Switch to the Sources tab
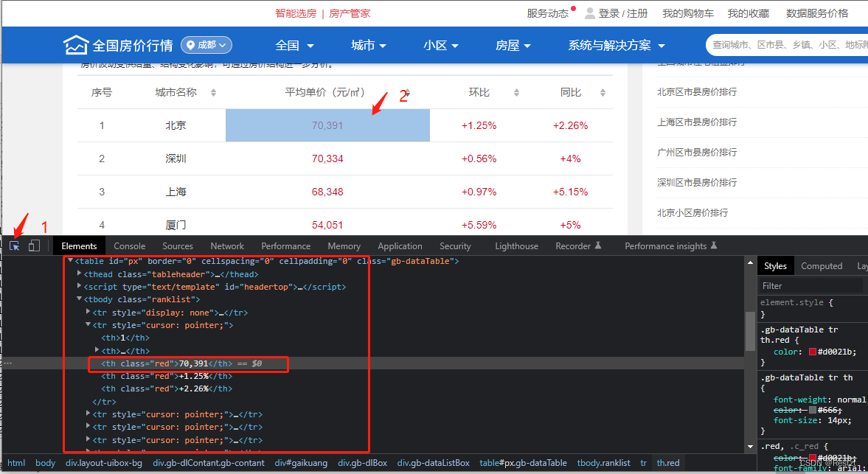The width and height of the screenshot is (868, 474). (x=178, y=246)
